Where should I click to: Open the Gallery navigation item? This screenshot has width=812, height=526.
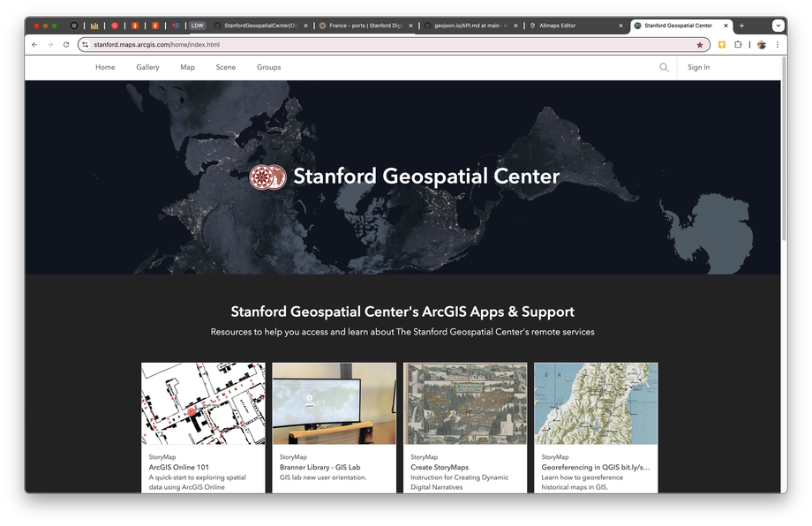tap(147, 67)
